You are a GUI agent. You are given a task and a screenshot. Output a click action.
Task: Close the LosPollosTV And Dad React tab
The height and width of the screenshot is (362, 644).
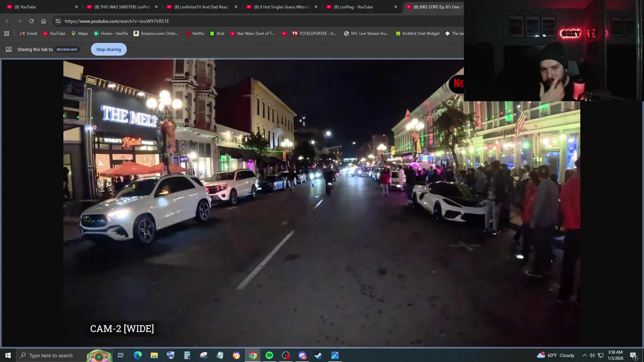pyautogui.click(x=236, y=7)
